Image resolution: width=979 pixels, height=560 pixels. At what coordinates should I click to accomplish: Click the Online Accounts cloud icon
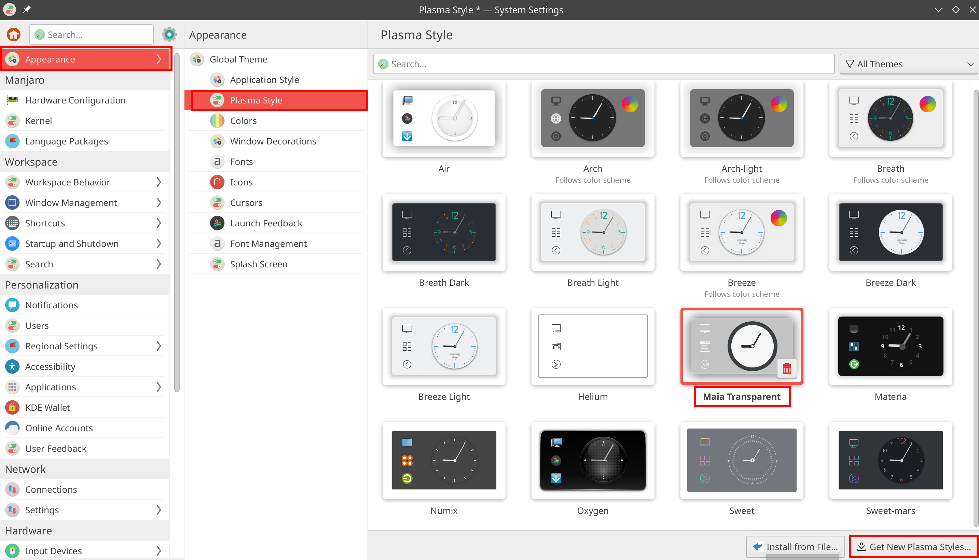click(x=12, y=428)
